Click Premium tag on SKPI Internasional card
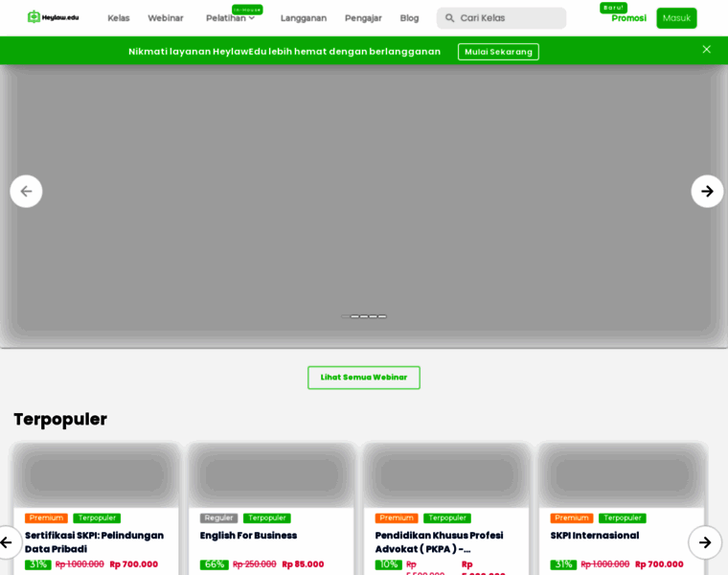Viewport: 728px width, 575px height. click(572, 517)
